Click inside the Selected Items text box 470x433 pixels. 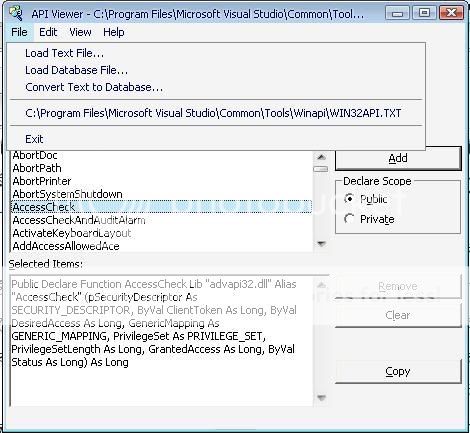[x=162, y=341]
